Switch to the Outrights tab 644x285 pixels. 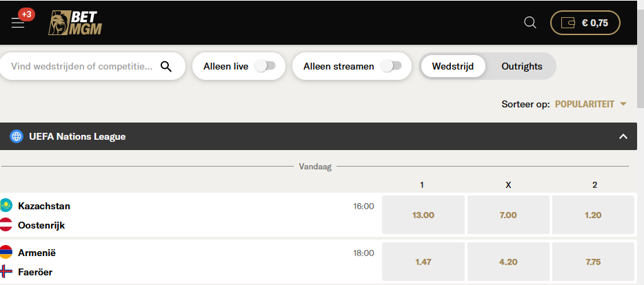click(521, 67)
